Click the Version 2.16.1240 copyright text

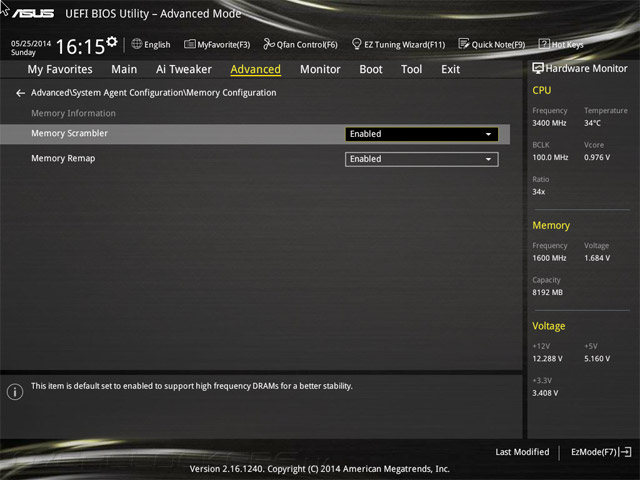click(320, 469)
